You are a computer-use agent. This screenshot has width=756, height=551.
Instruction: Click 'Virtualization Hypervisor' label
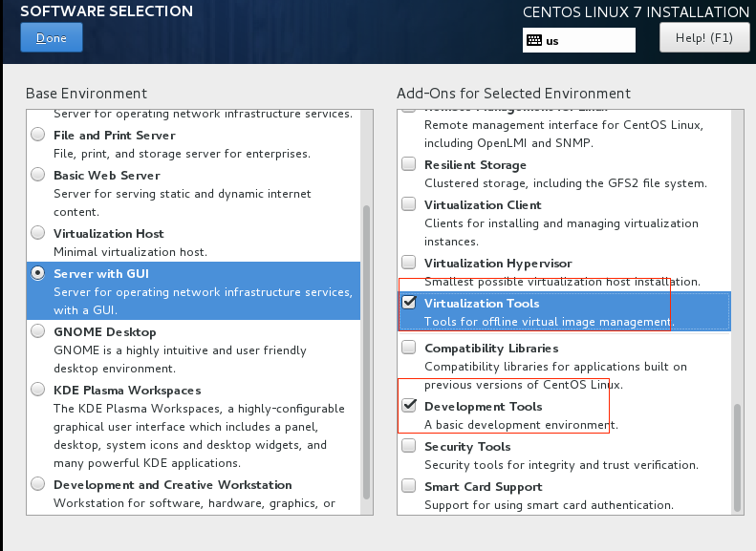pos(498,263)
